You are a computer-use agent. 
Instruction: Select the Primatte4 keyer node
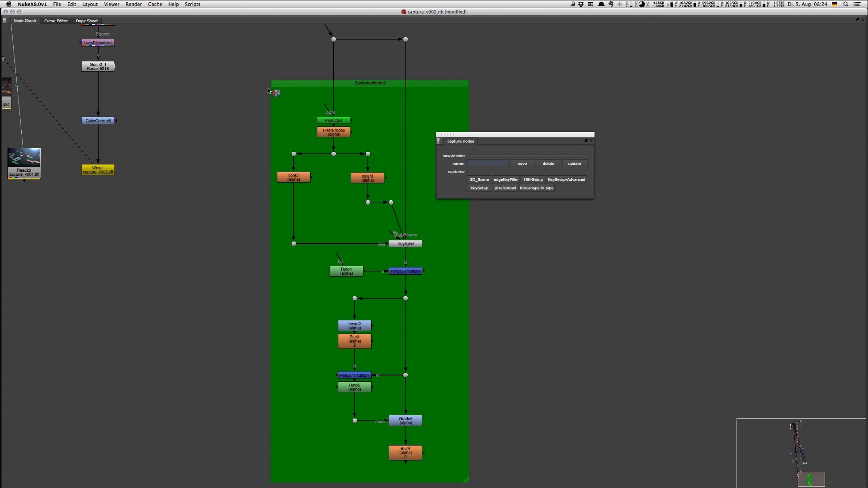coord(334,120)
